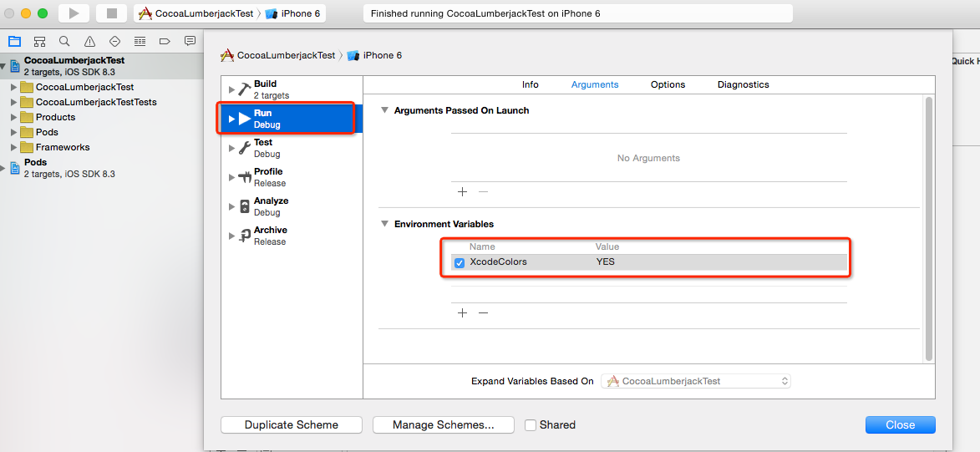
Task: Toggle the Shared scheme checkbox
Action: tap(531, 425)
